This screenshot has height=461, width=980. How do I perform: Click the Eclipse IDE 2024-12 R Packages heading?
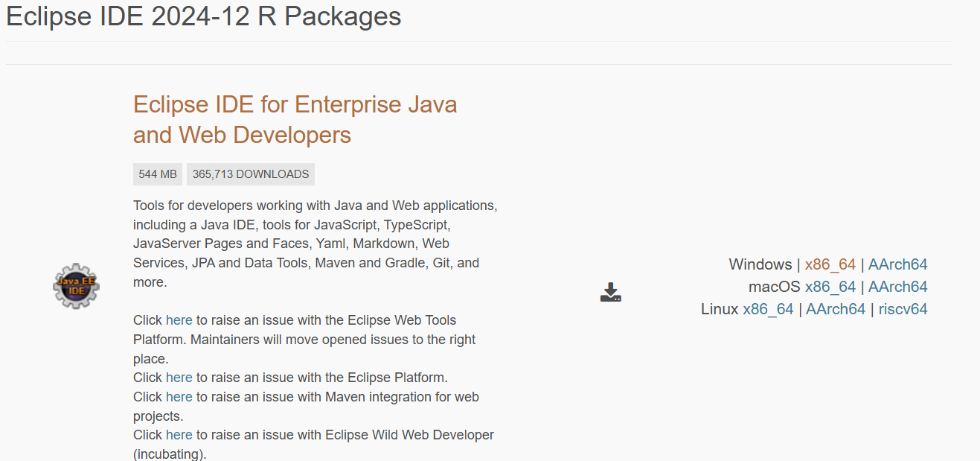click(204, 16)
